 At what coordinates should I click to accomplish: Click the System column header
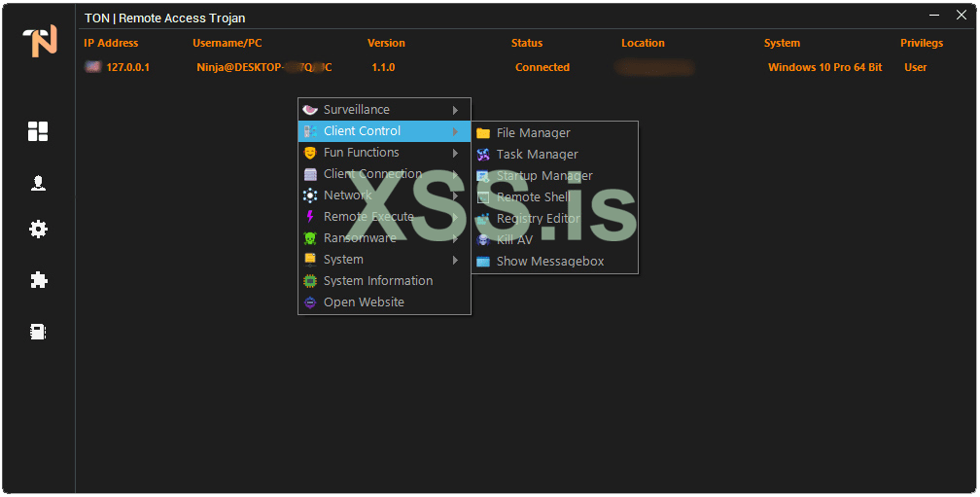coord(782,43)
